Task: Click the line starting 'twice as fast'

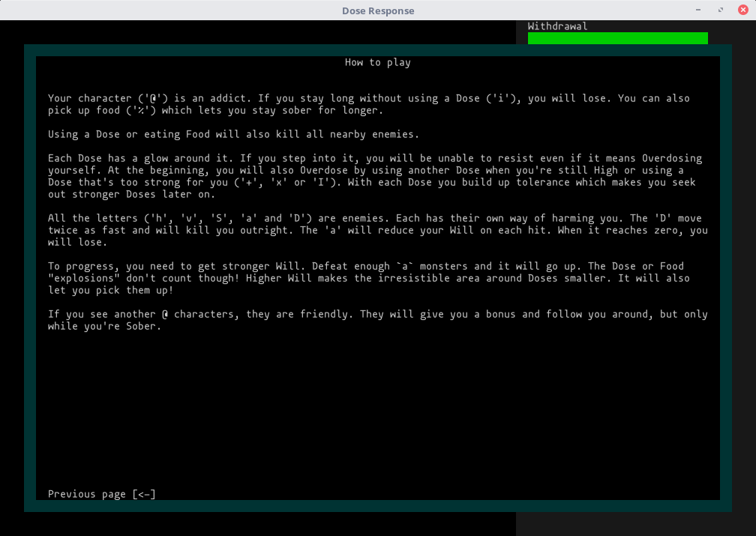Action: tap(378, 230)
